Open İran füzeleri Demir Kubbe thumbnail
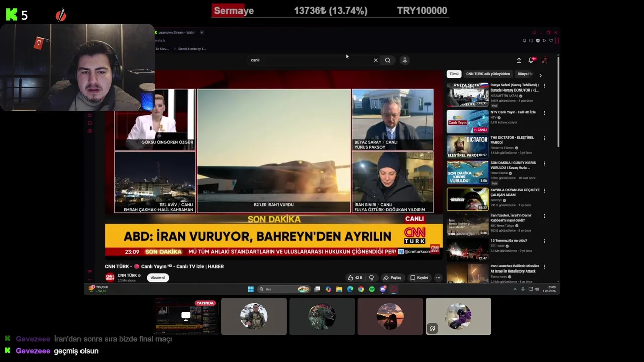644x362 pixels. 467,224
